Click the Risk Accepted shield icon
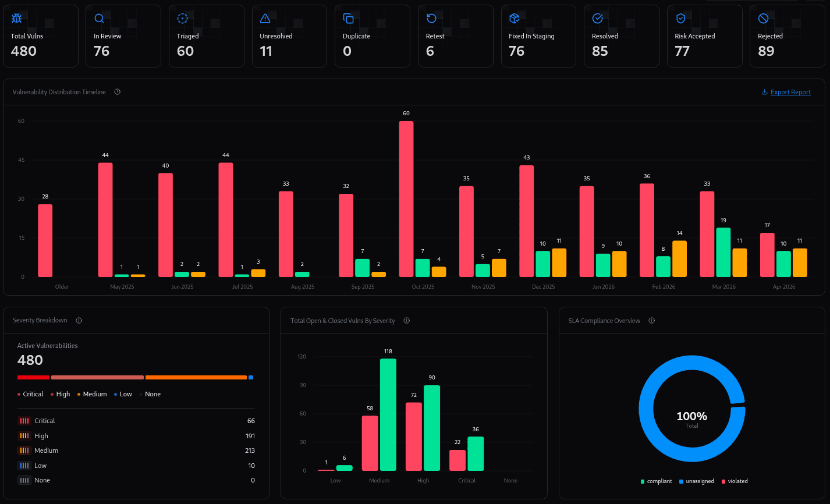This screenshot has width=830, height=504. 680,19
